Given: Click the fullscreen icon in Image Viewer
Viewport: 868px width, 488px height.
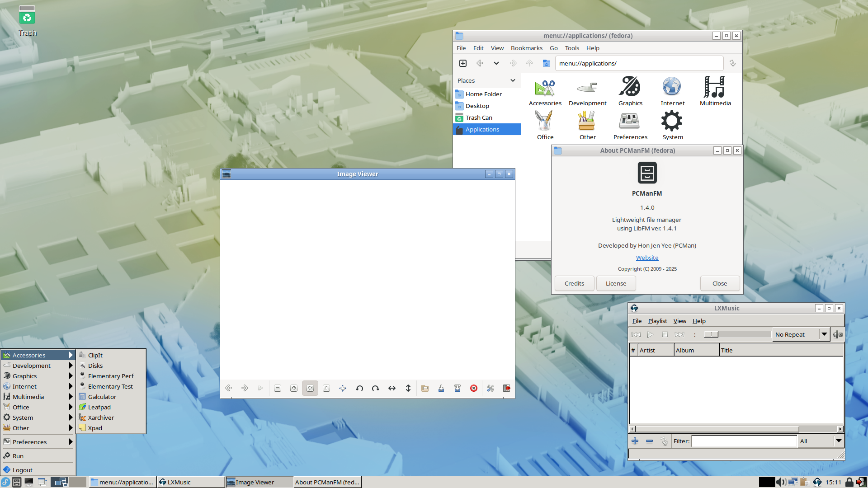Looking at the screenshot, I should [x=343, y=388].
